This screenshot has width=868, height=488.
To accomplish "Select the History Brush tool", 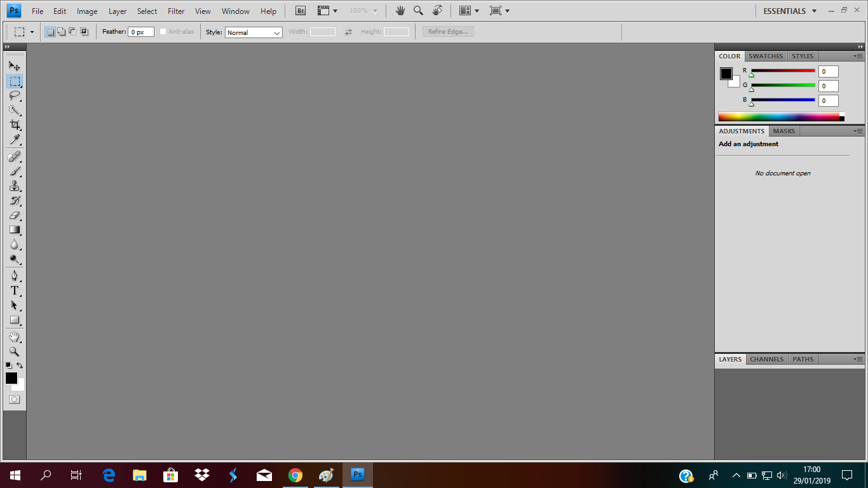I will click(15, 201).
